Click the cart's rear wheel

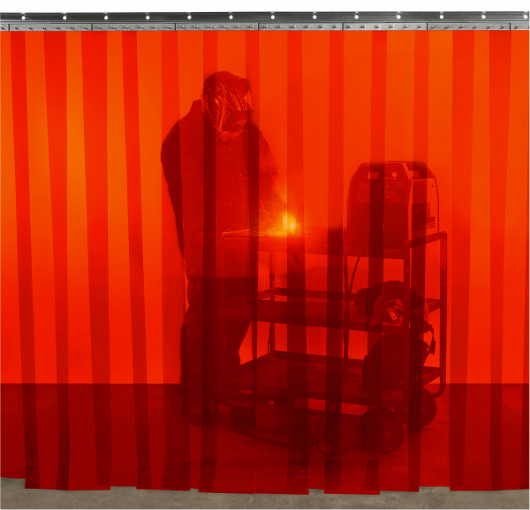427,407
